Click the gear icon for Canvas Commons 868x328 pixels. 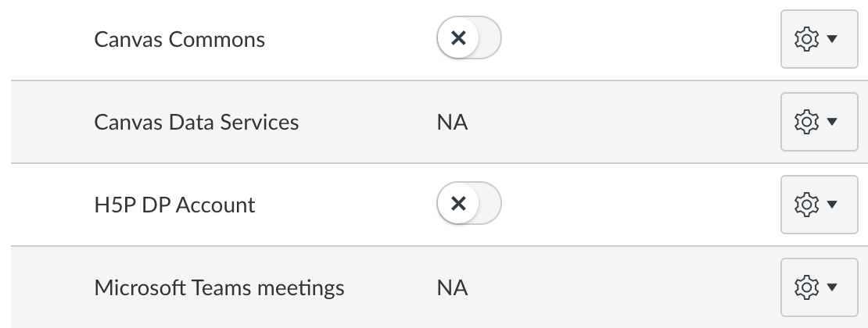click(x=806, y=39)
